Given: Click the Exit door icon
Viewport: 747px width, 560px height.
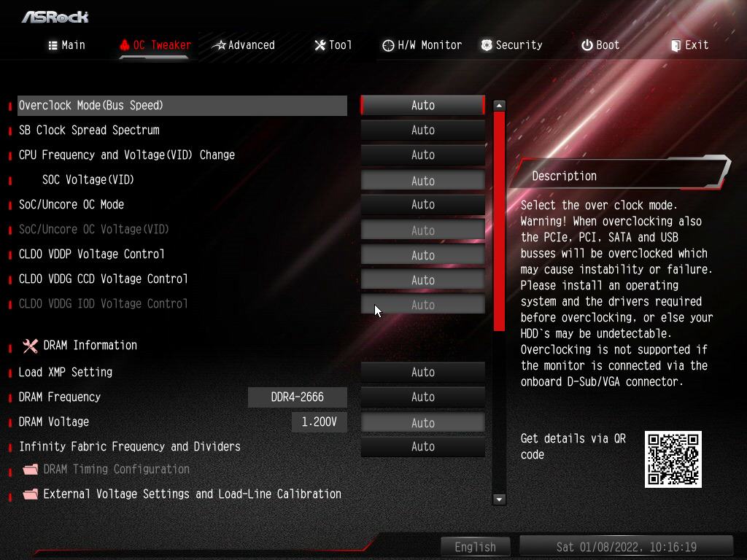Looking at the screenshot, I should tap(676, 46).
